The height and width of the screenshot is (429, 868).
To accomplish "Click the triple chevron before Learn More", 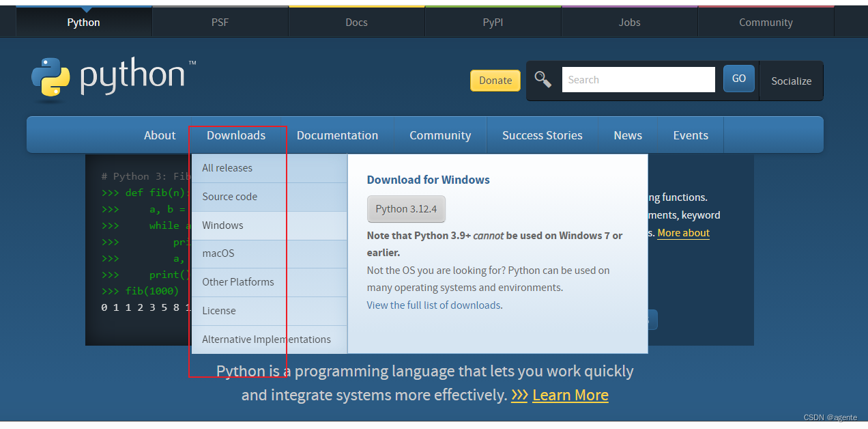I will tap(519, 395).
